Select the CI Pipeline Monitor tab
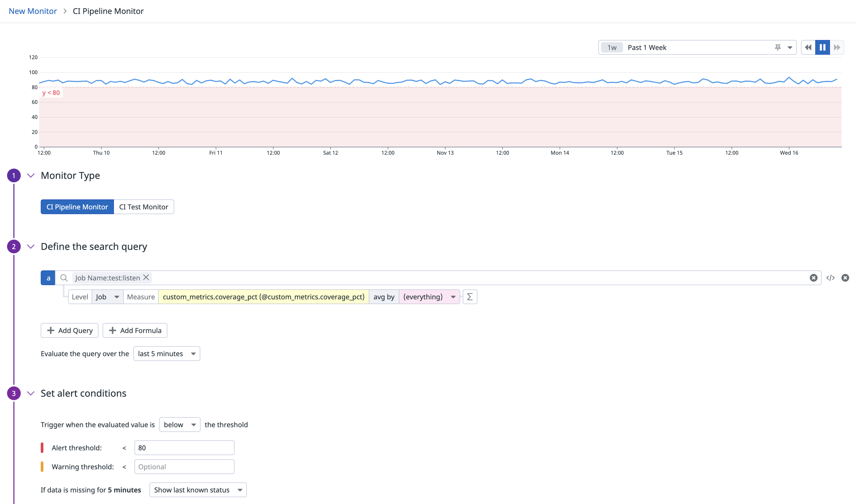Screen dimensions: 856x504 pos(77,207)
